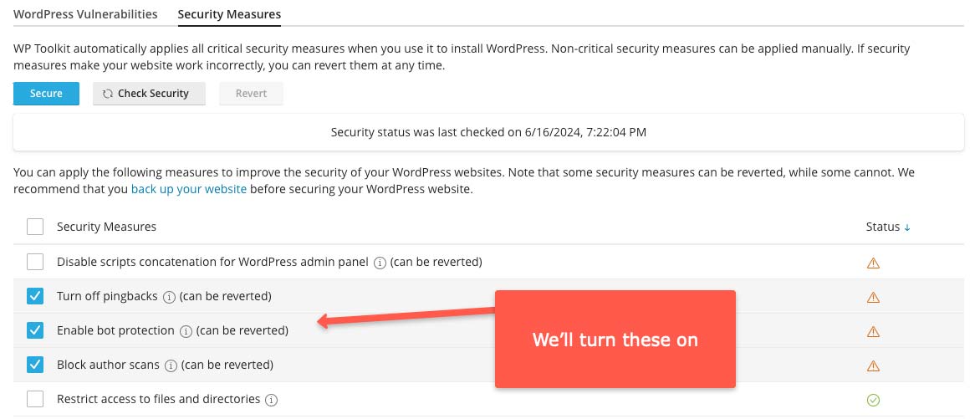Uncheck Enable bot protection checkbox
Image resolution: width=980 pixels, height=419 pixels.
tap(35, 330)
